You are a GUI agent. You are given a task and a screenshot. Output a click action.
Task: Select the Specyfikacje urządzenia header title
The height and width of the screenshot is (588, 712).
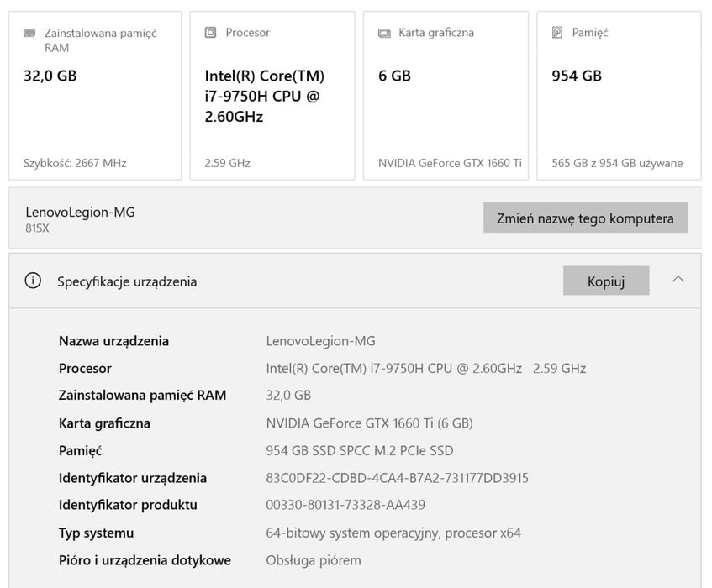(127, 281)
